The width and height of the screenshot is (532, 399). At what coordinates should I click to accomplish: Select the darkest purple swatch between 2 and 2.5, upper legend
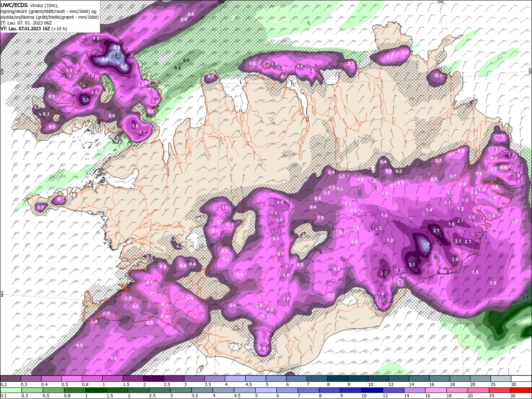pyautogui.click(x=153, y=379)
